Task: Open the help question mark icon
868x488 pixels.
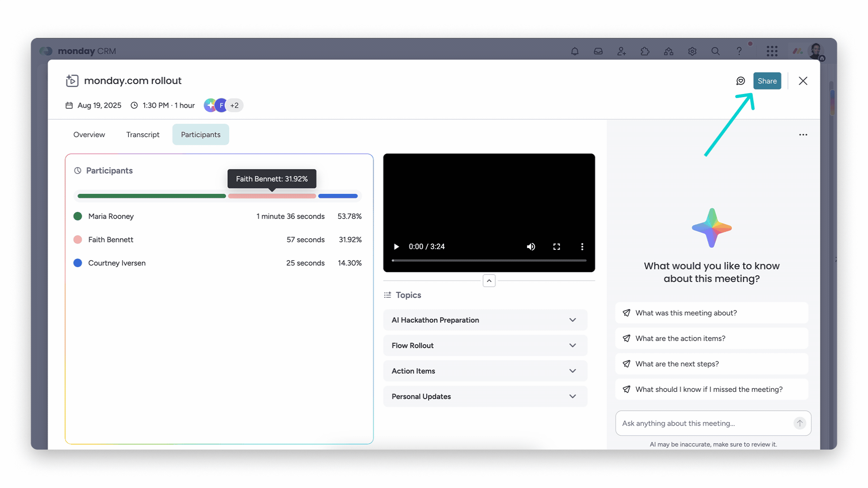Action: coord(739,52)
